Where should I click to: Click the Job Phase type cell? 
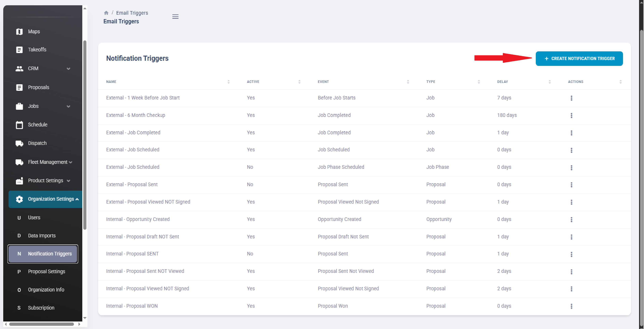[x=437, y=167]
